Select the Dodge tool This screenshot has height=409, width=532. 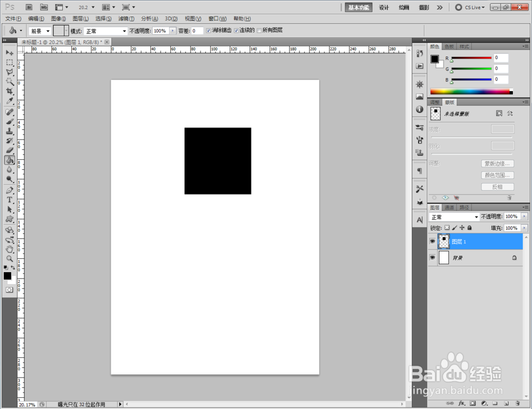click(x=10, y=179)
